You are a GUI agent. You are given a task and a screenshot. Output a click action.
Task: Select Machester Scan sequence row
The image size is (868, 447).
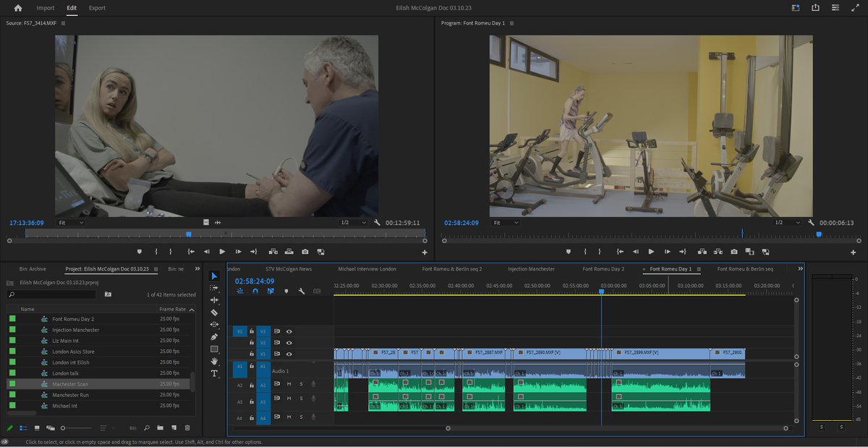(98, 384)
